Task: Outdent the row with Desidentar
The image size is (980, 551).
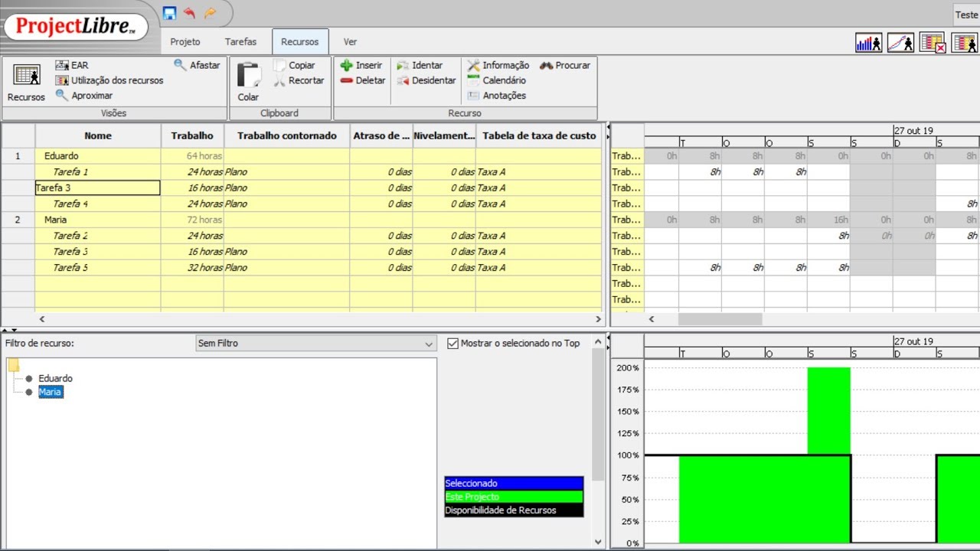Action: [x=426, y=80]
